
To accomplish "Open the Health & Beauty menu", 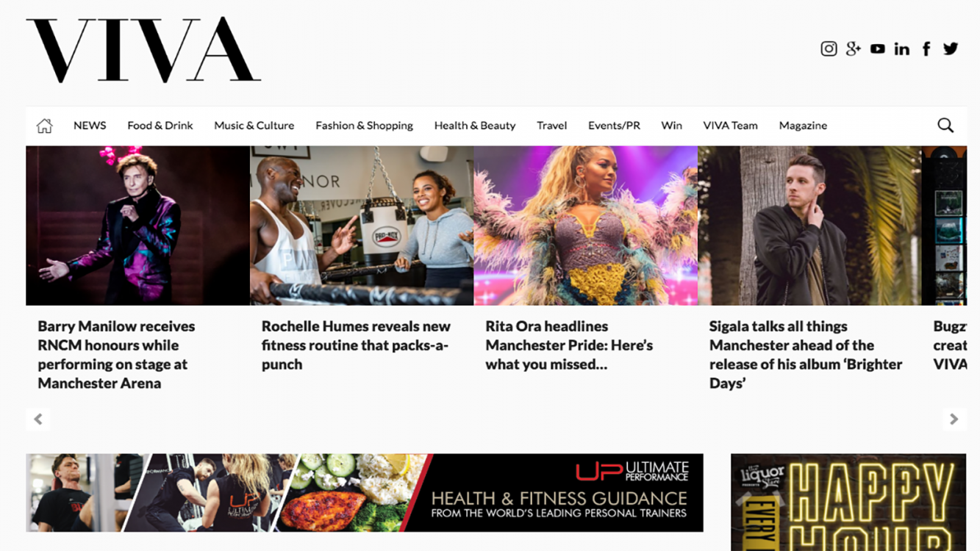I will pos(475,126).
